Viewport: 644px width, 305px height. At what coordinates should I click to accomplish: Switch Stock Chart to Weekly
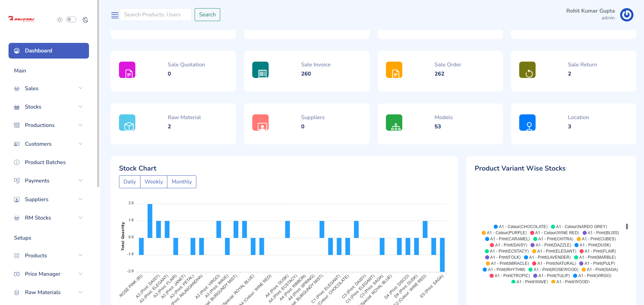point(154,182)
